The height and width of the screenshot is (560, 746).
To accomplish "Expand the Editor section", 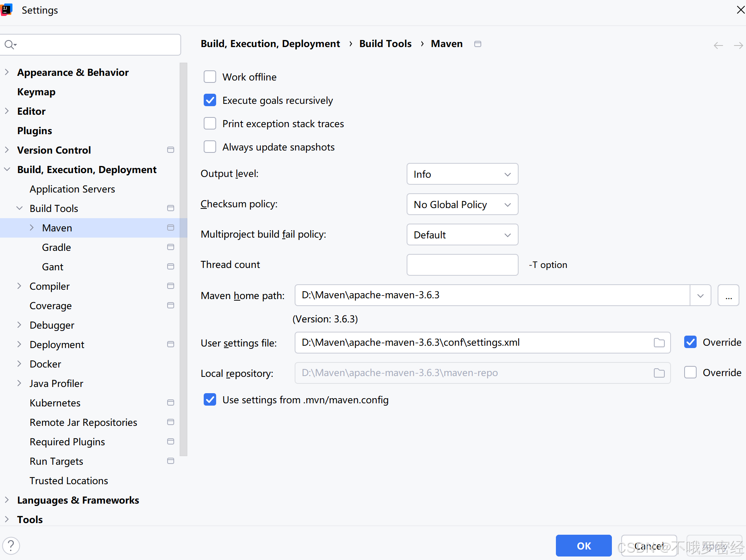I will coord(7,111).
